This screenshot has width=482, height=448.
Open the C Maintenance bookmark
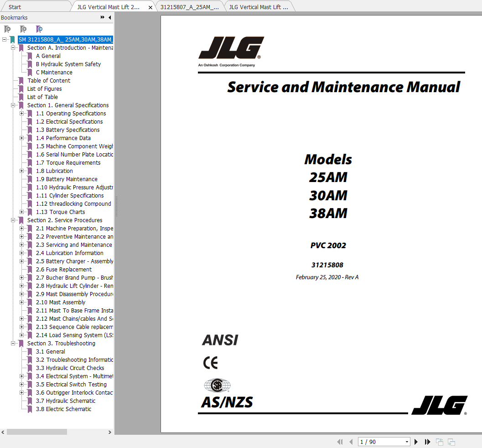pos(54,72)
